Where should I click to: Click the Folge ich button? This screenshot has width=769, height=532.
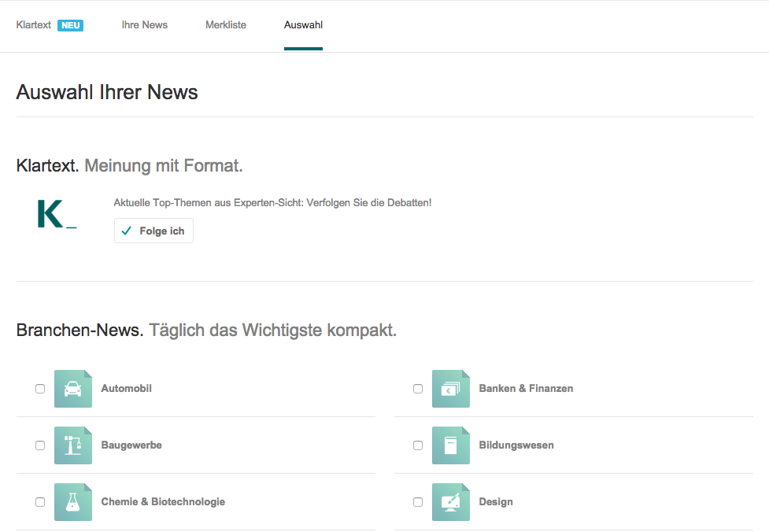point(153,231)
